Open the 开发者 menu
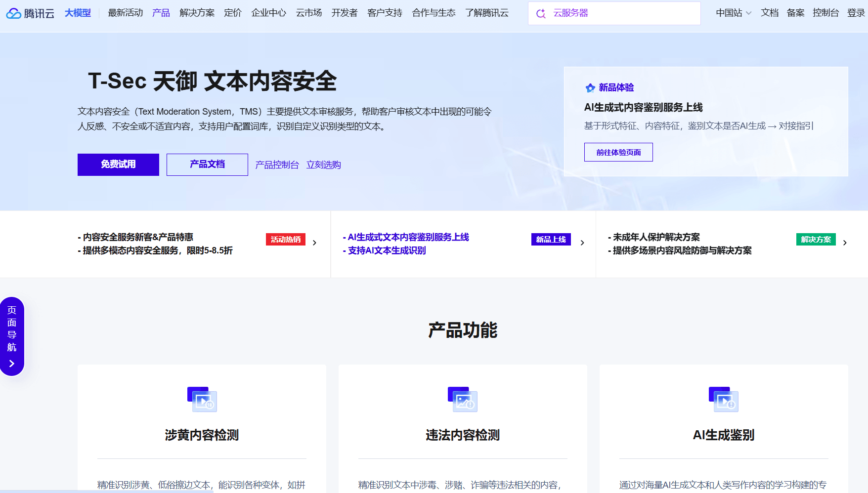Screen dimensions: 868x493 (345, 13)
